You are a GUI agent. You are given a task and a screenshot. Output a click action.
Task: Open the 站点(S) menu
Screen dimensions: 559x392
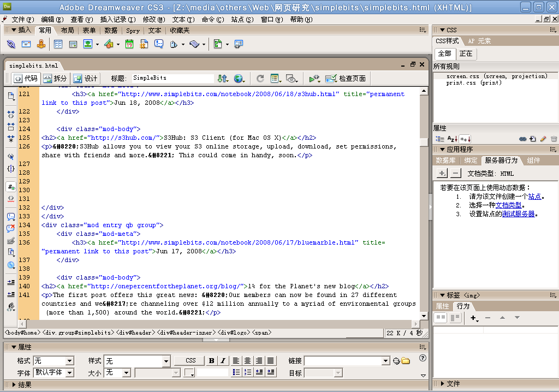click(x=242, y=20)
